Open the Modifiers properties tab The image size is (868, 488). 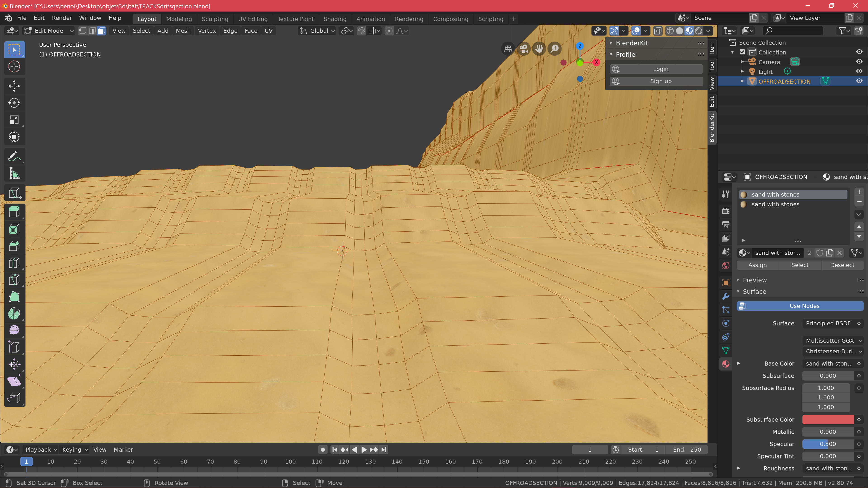click(x=725, y=296)
